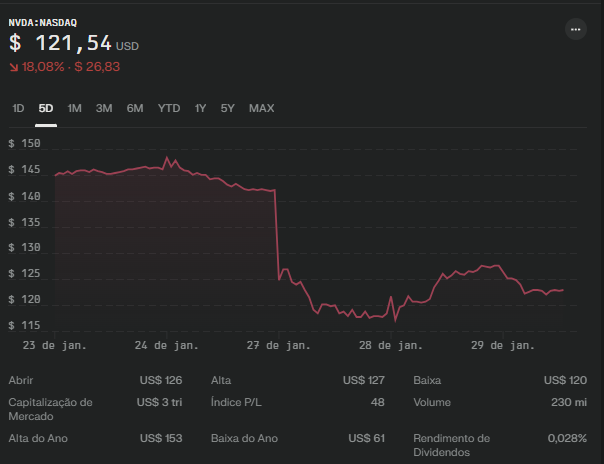Click the USD currency label

[127, 47]
